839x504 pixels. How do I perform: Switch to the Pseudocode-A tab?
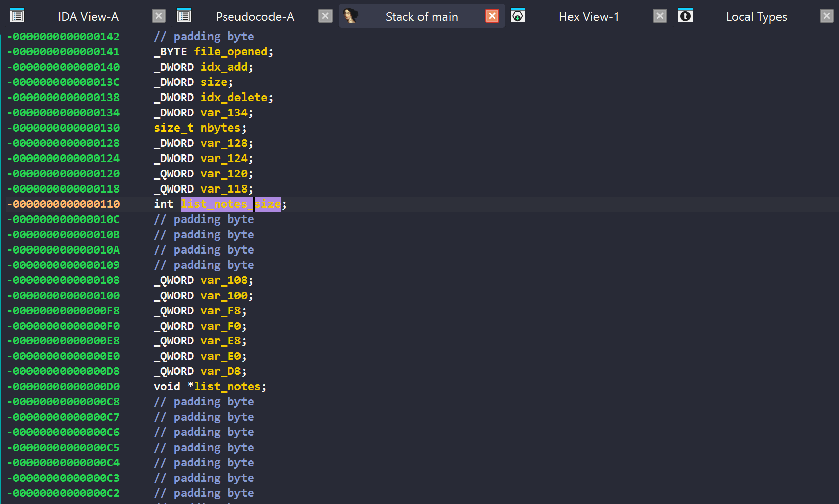255,17
